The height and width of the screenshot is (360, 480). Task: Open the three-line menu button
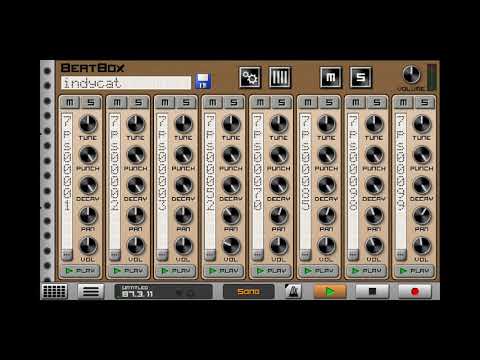(91, 291)
